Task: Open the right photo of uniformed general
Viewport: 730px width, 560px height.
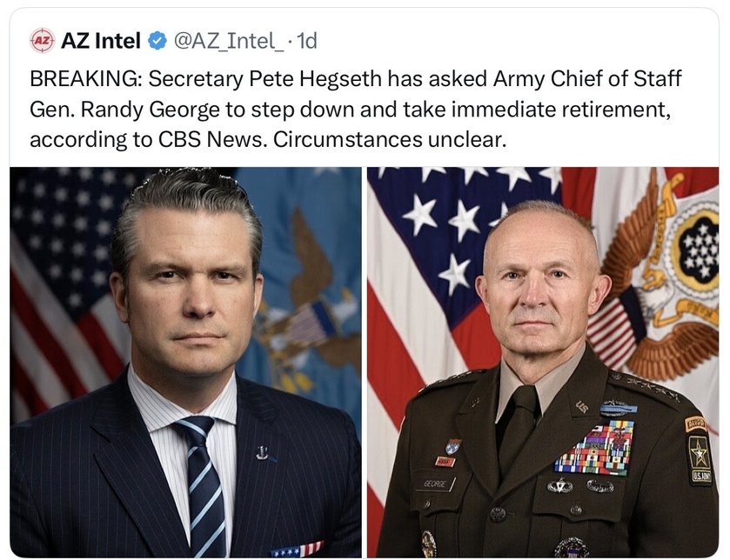Action: coord(542,362)
